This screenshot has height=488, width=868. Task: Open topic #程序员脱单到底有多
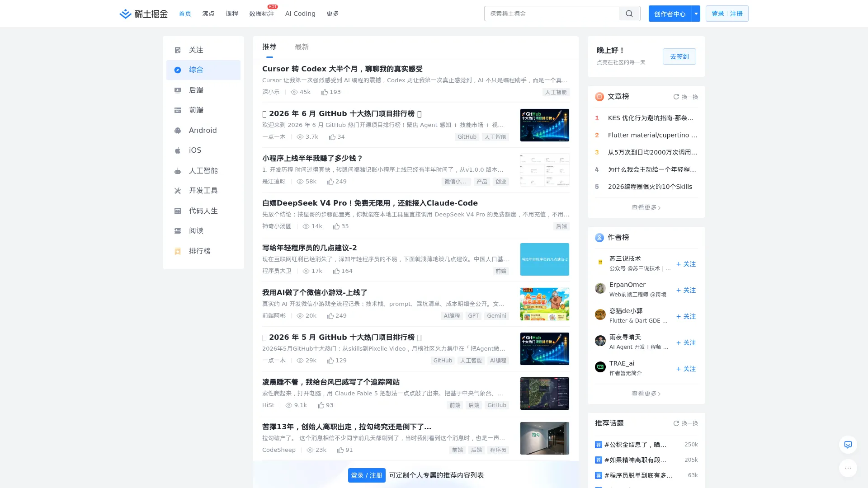638,475
